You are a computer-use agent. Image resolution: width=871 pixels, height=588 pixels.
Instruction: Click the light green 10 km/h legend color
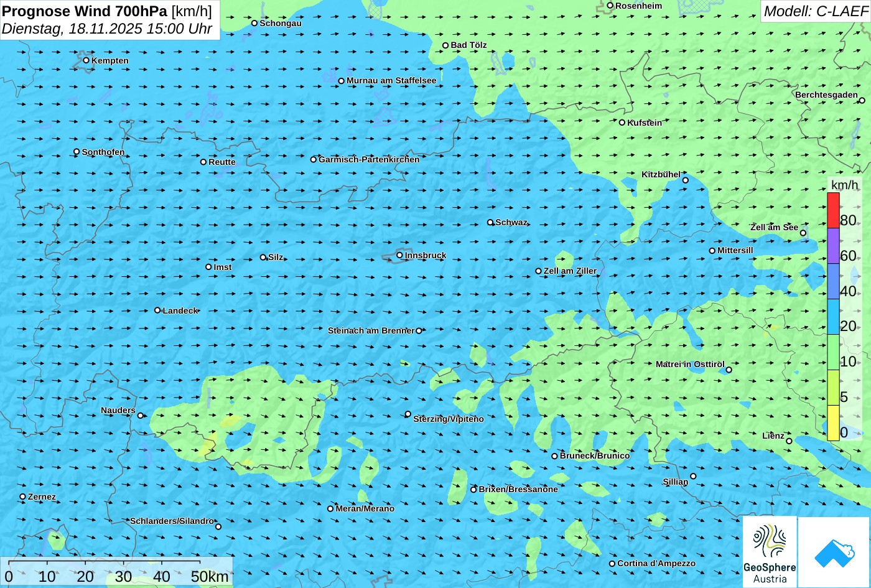[833, 352]
